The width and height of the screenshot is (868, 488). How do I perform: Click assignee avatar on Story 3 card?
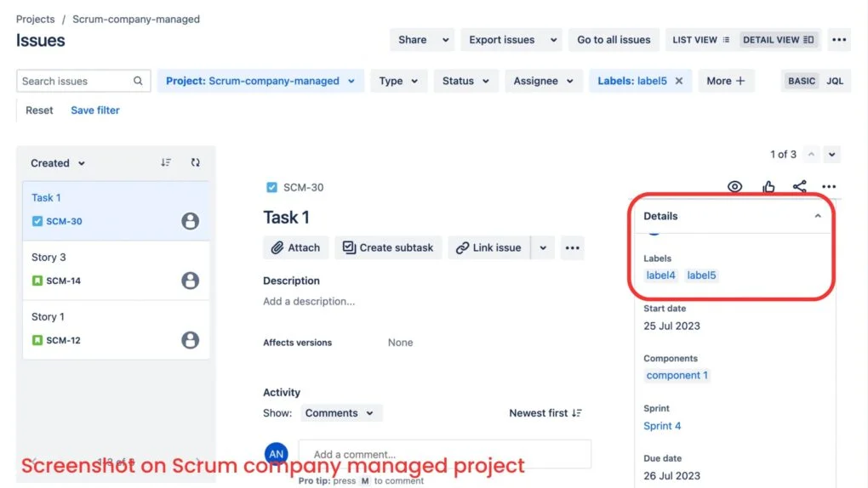[x=190, y=281]
